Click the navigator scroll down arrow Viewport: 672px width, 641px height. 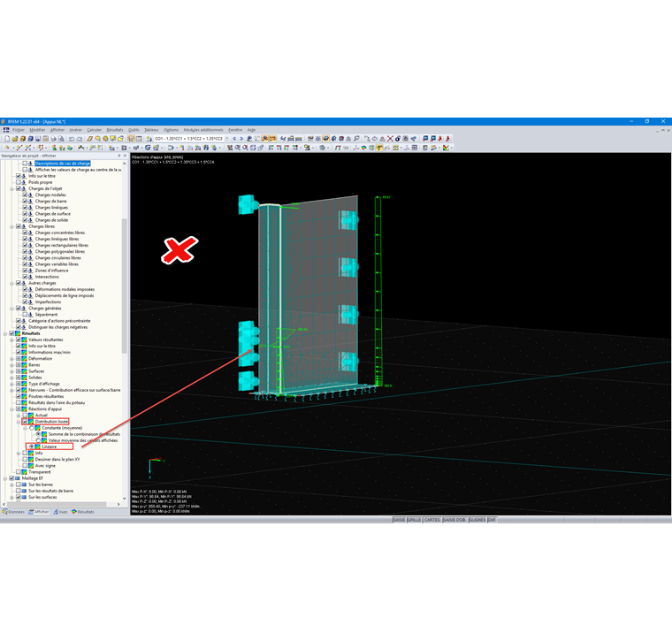point(125,499)
